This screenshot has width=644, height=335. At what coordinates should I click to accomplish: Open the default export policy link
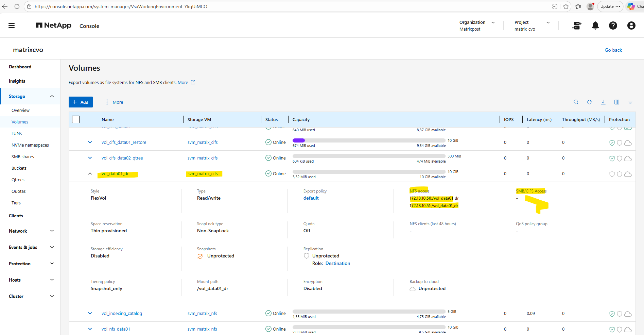pos(311,198)
